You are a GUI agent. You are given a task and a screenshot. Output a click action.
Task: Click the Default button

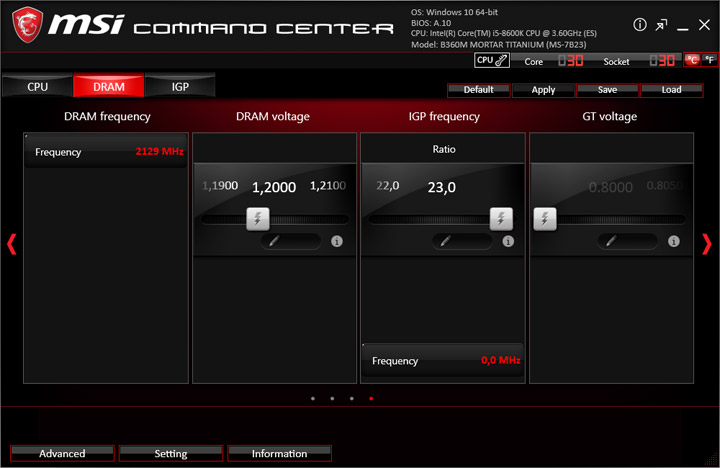coord(478,90)
